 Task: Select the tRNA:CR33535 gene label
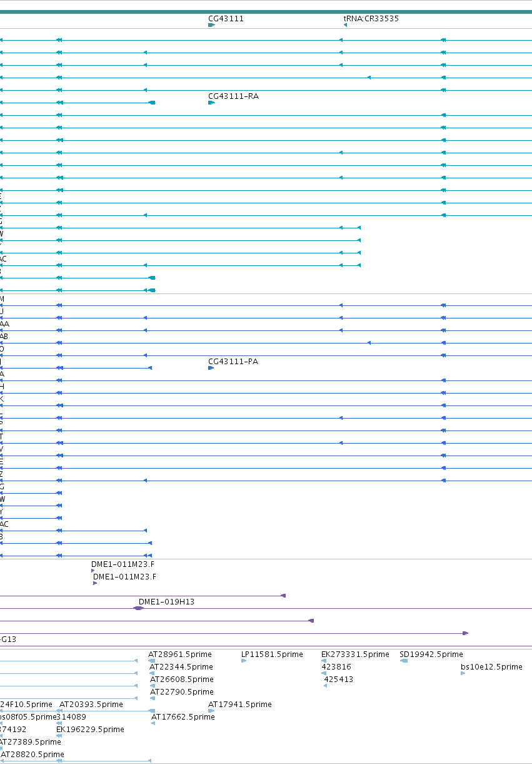371,19
